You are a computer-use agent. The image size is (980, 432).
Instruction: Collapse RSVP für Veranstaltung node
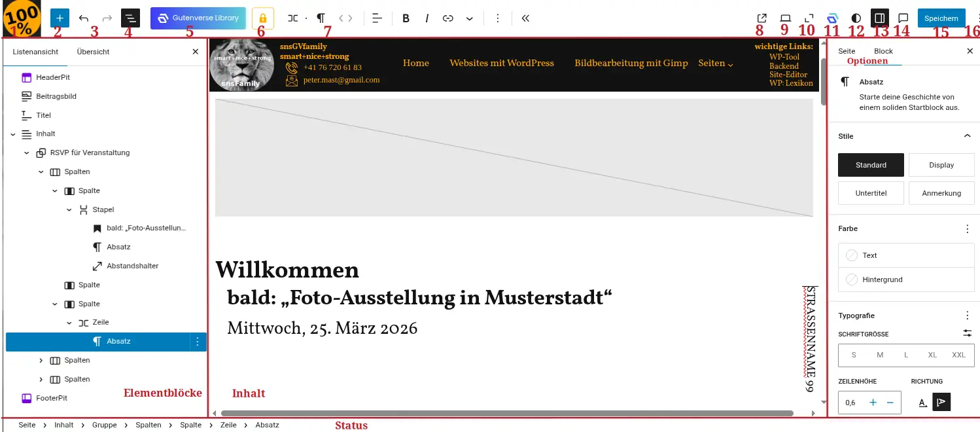point(27,153)
